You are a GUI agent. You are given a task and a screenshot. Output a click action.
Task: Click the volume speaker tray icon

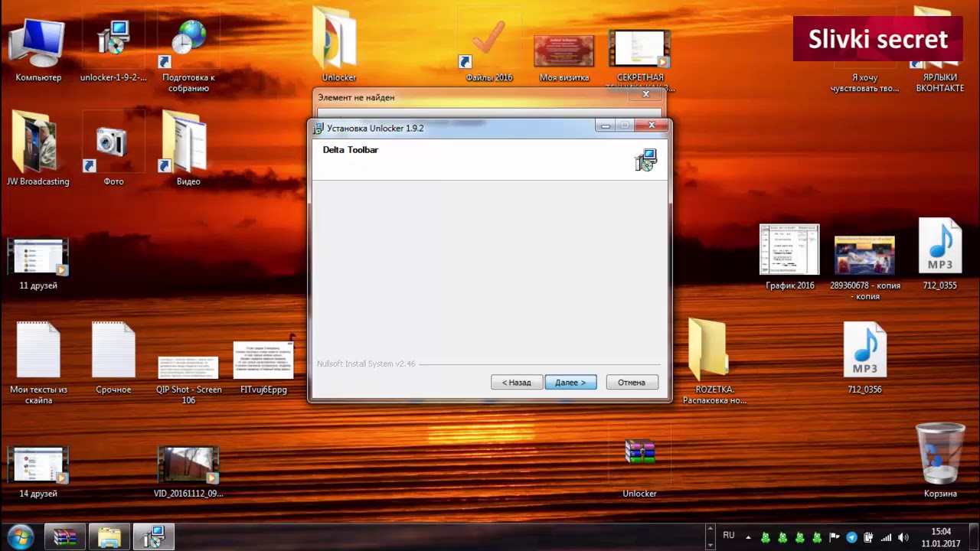[x=903, y=537]
